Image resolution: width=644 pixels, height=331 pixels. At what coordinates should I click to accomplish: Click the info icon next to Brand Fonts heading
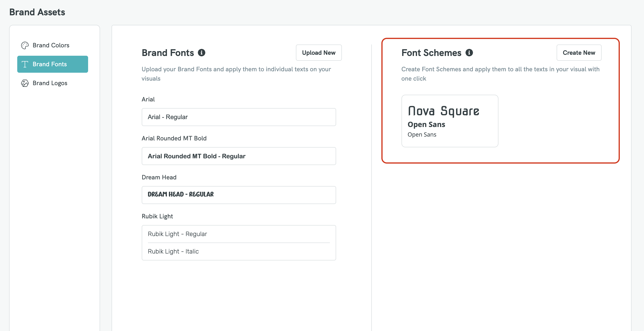(x=202, y=53)
